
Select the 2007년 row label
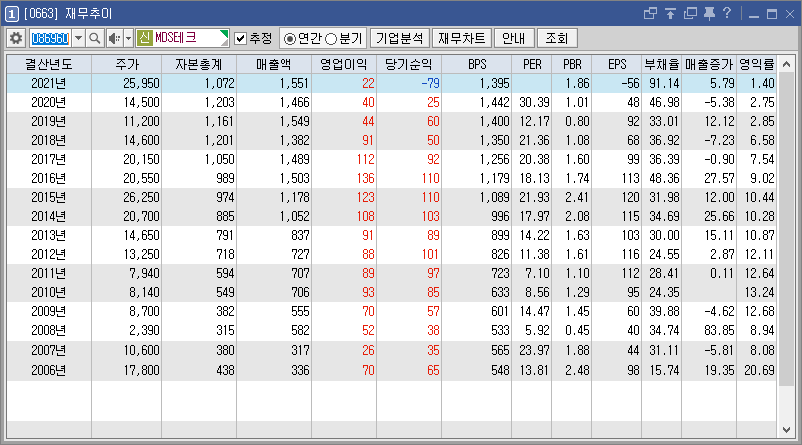(x=49, y=350)
